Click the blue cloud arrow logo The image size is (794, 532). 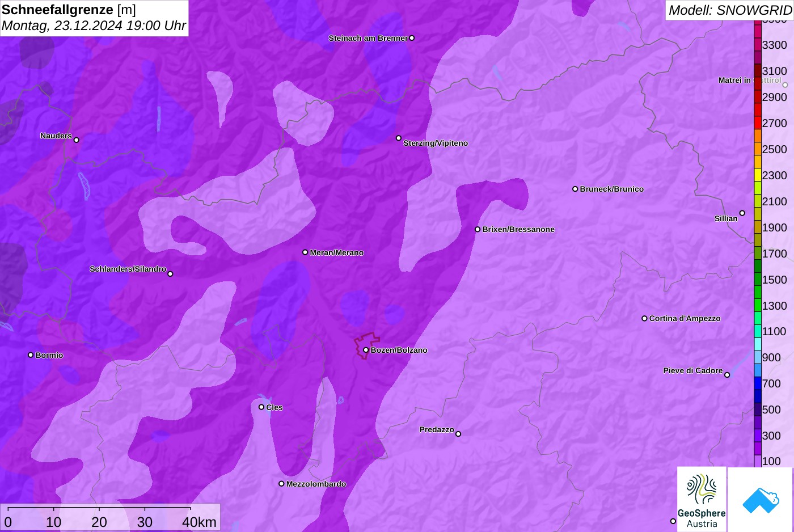[760, 499]
